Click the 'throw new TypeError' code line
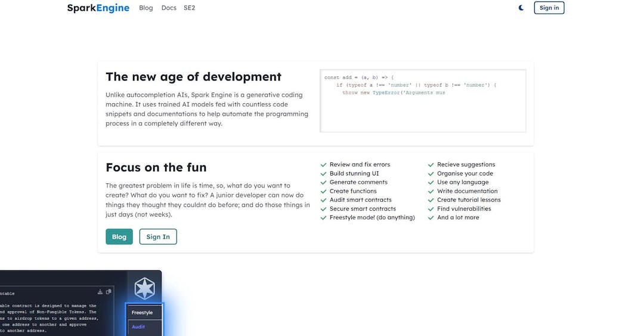Screen dimensions: 644x336 click(x=394, y=93)
